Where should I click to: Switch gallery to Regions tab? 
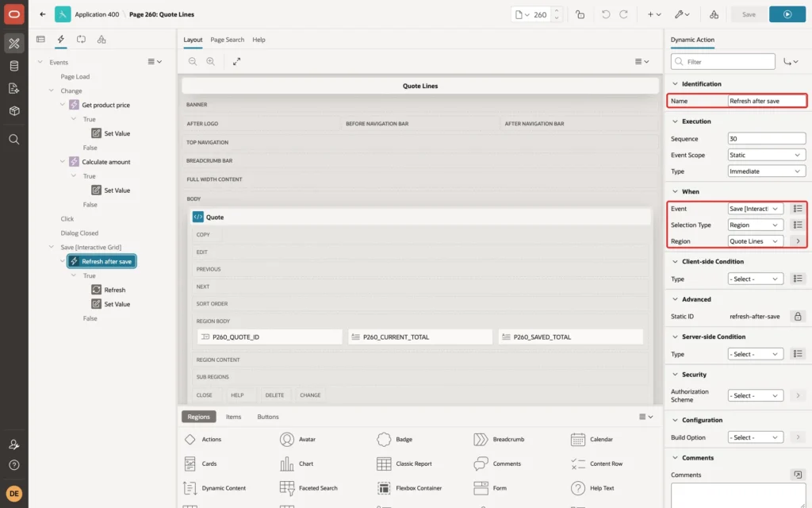pyautogui.click(x=198, y=416)
